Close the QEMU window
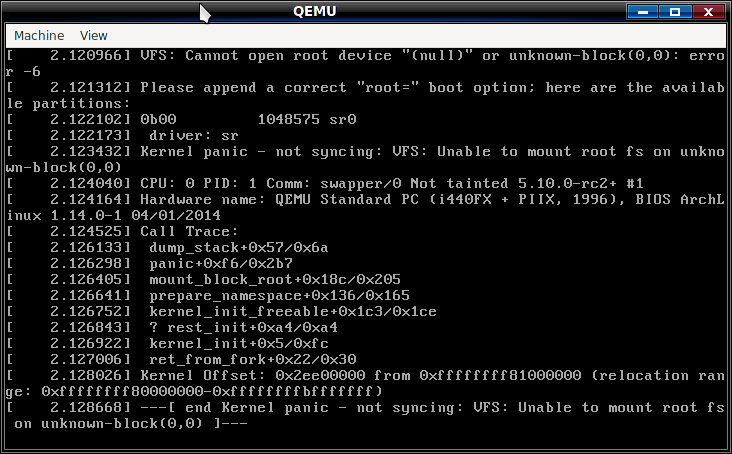 (x=708, y=12)
